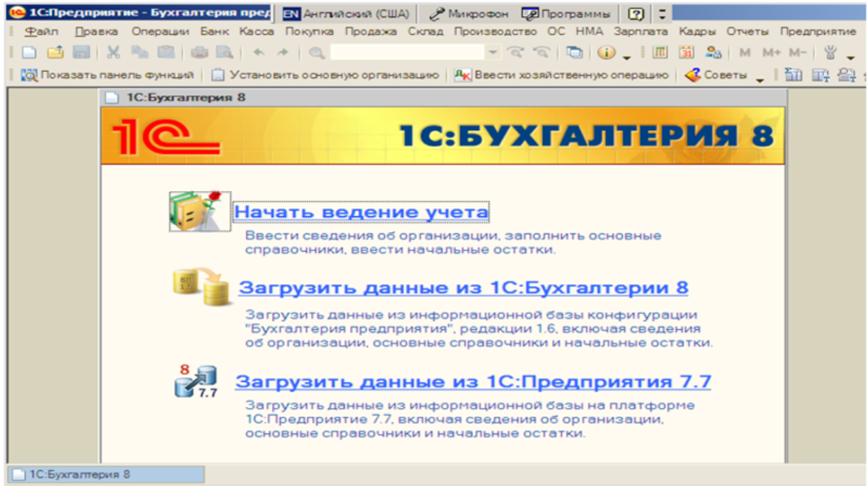Open the Кадры menu

[x=697, y=32]
